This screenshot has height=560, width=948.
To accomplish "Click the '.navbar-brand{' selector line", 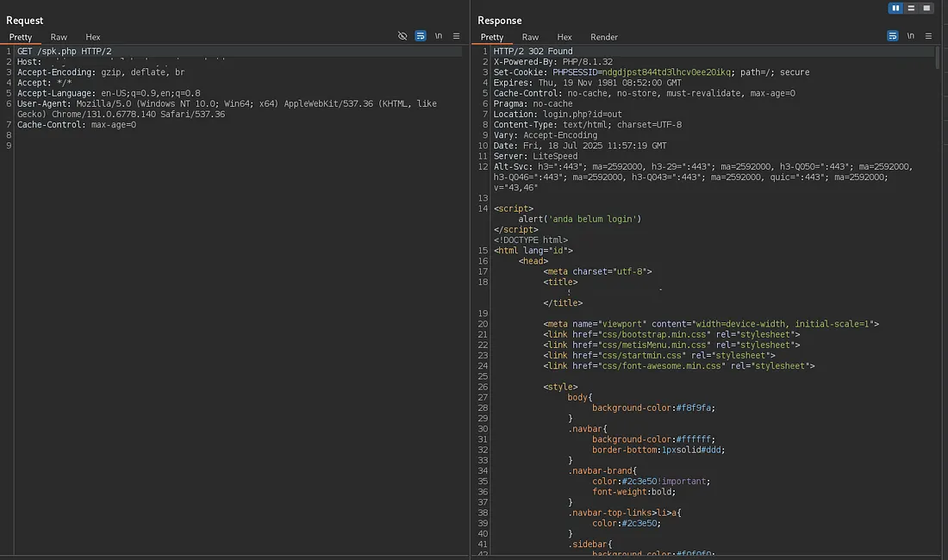I will (x=602, y=470).
